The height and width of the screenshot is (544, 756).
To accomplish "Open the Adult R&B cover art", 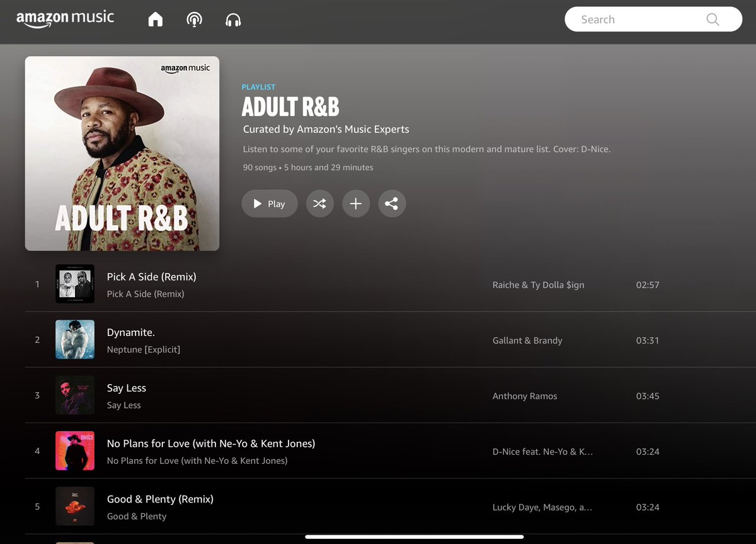I will pyautogui.click(x=122, y=154).
